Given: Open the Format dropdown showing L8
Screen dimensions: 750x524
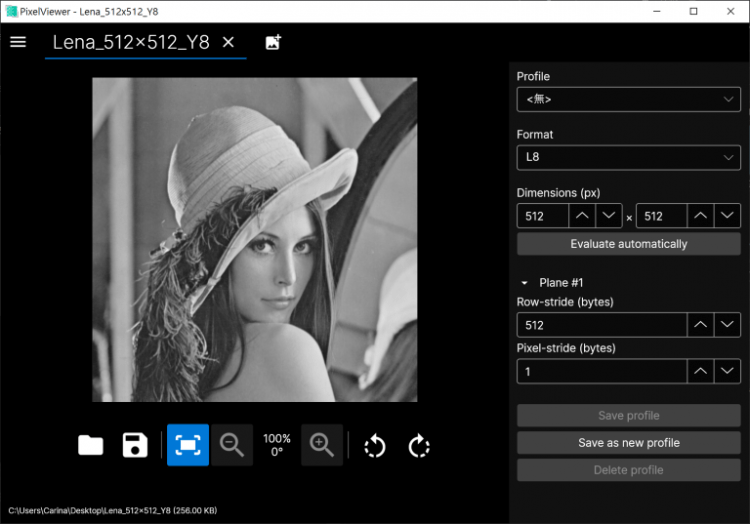Looking at the screenshot, I should [629, 157].
